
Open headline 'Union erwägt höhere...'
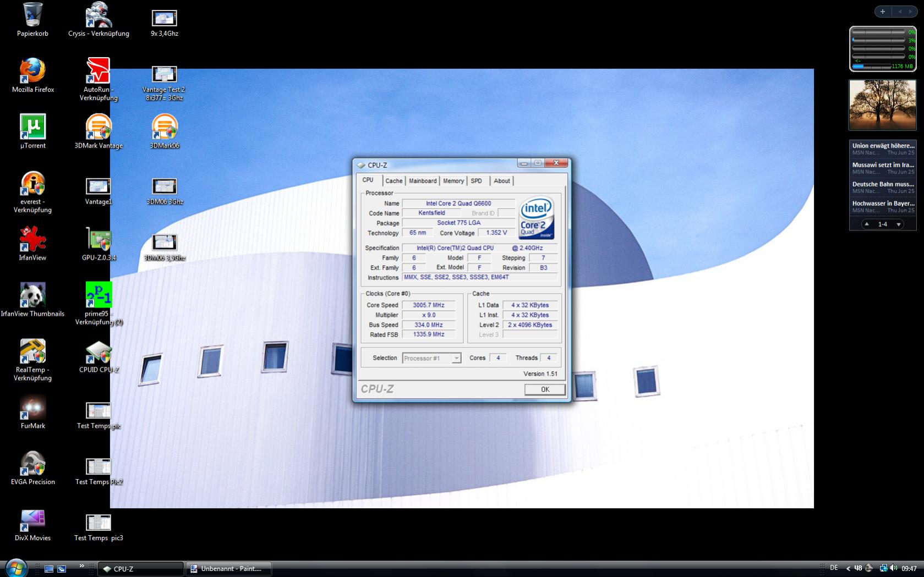(883, 149)
